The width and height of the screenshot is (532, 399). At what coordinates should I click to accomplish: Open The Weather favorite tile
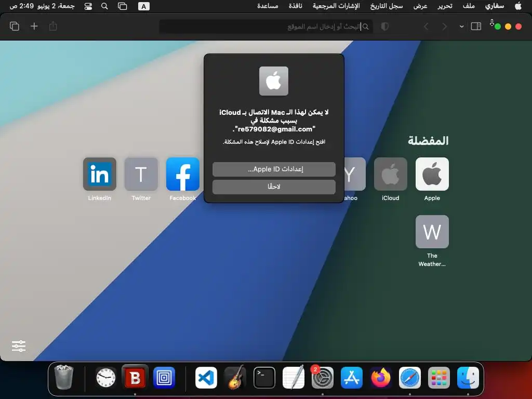tap(432, 232)
